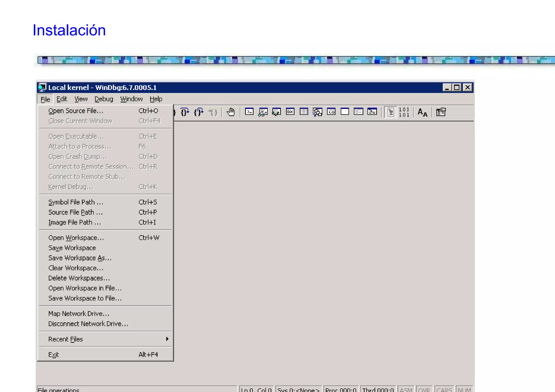Select Save Workspace As entry
Viewport: 555px width, 392px height.
[80, 258]
